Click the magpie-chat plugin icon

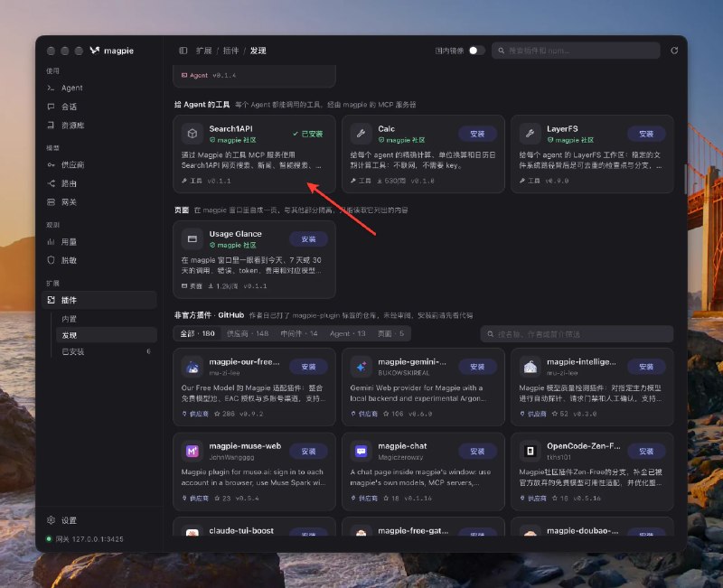[361, 451]
